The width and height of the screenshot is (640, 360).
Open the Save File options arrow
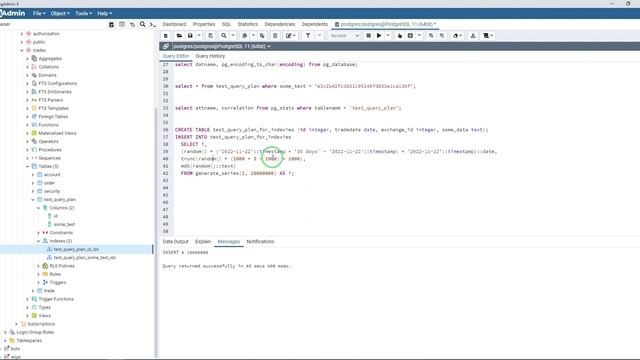click(199, 36)
